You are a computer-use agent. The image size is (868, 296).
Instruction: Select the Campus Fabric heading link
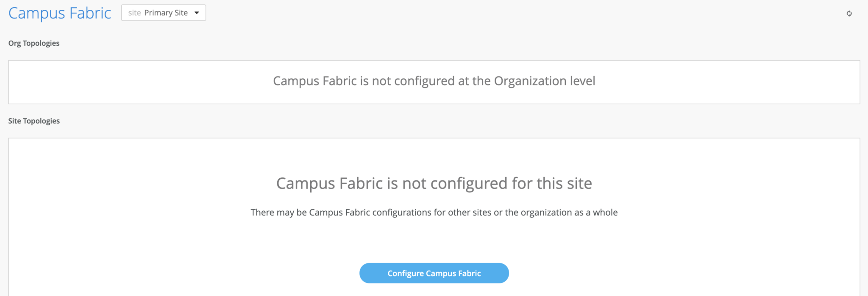(59, 13)
